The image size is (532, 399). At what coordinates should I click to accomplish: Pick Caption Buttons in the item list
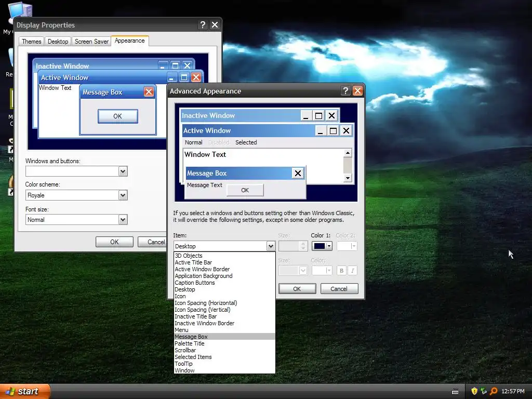point(224,283)
